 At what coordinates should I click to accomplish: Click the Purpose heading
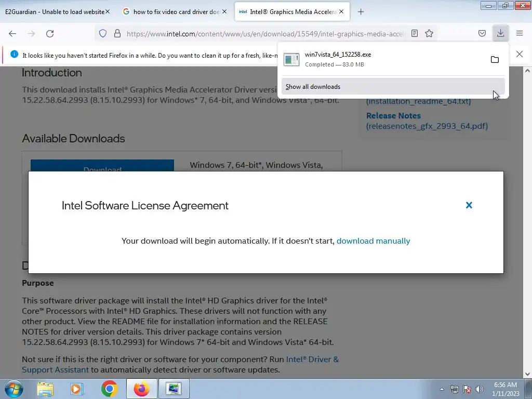(x=37, y=283)
